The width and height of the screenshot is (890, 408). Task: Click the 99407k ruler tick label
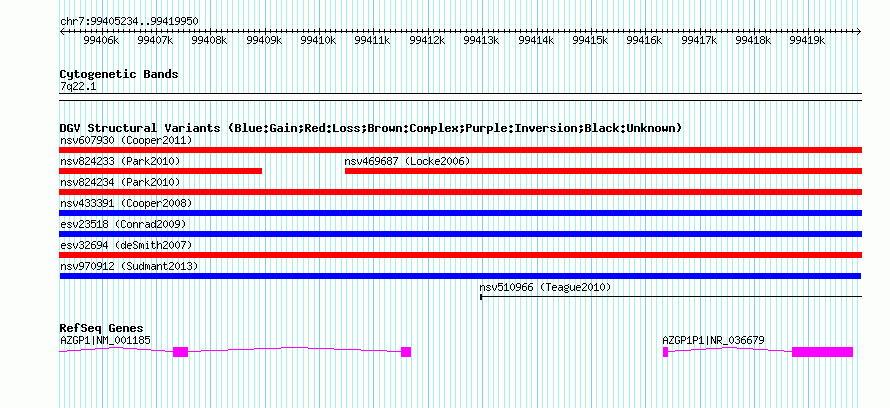click(156, 40)
